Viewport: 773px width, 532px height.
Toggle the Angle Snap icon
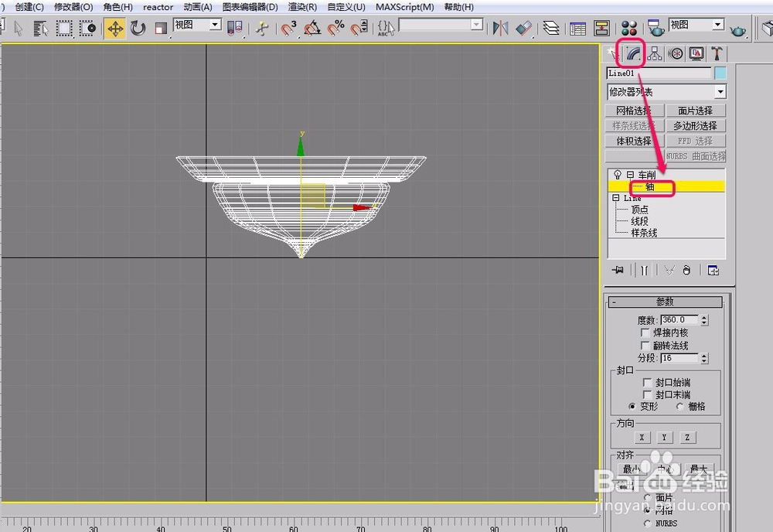(x=312, y=29)
